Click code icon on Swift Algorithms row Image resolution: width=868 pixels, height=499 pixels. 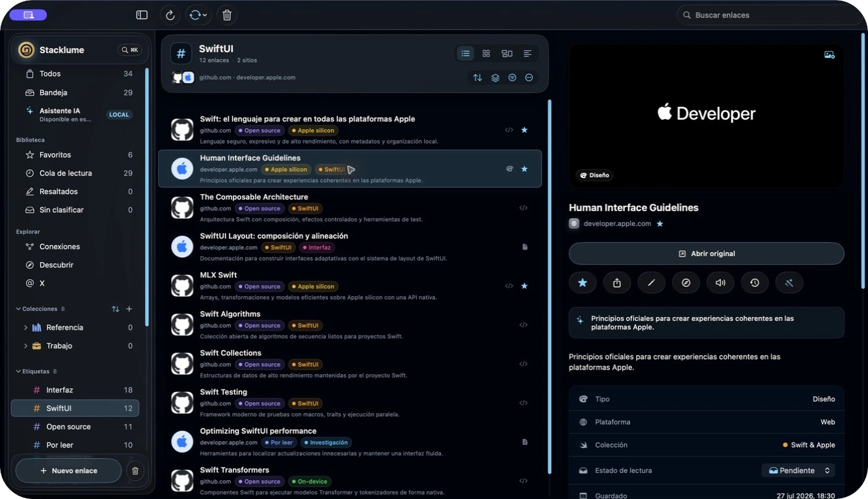[x=523, y=325]
